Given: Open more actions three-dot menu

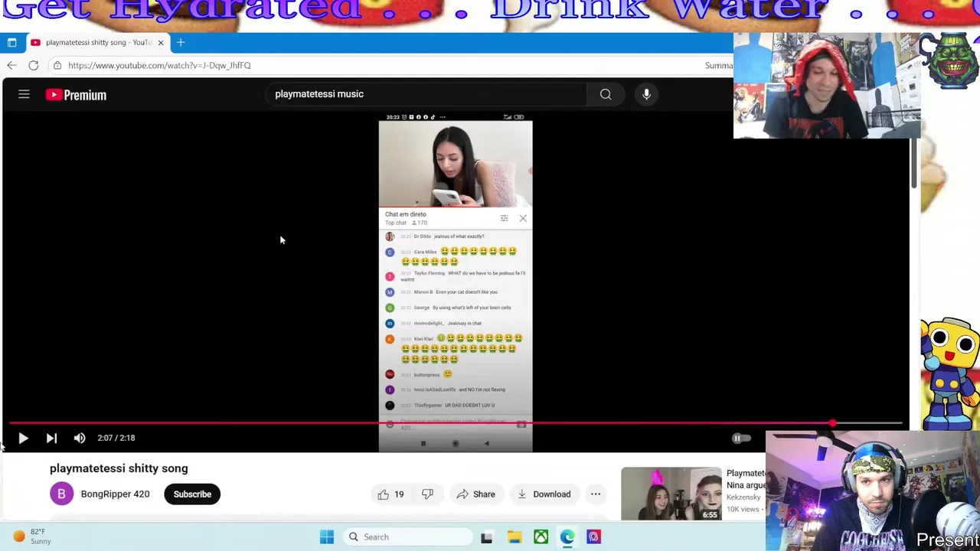Looking at the screenshot, I should [x=596, y=494].
